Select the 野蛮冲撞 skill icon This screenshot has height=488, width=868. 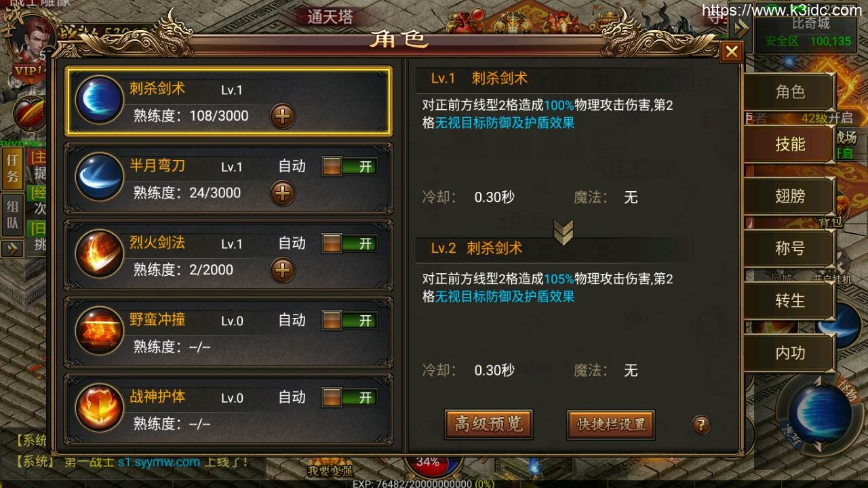coord(99,330)
